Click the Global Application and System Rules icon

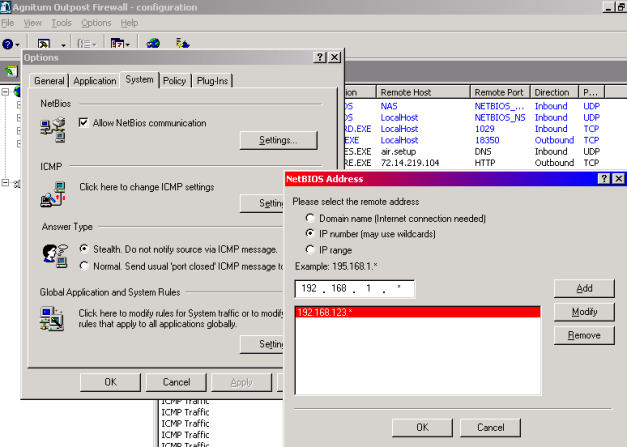coord(53,319)
